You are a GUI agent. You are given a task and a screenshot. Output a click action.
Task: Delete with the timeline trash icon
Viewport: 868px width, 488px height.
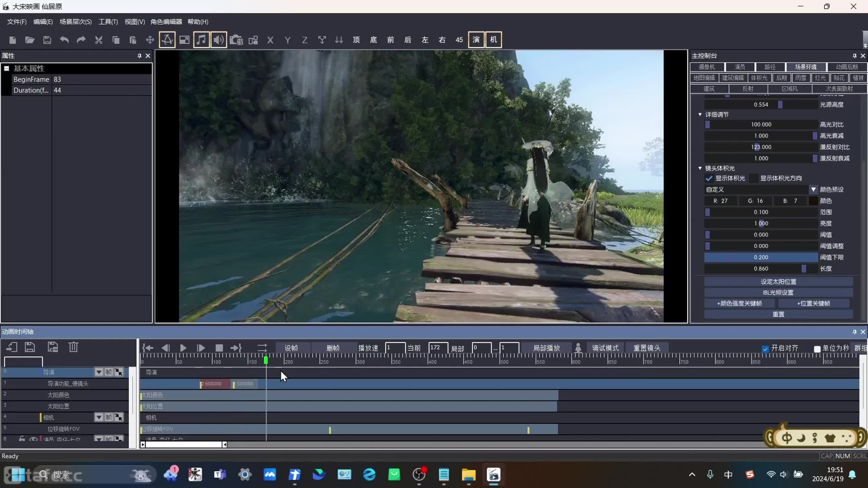73,347
